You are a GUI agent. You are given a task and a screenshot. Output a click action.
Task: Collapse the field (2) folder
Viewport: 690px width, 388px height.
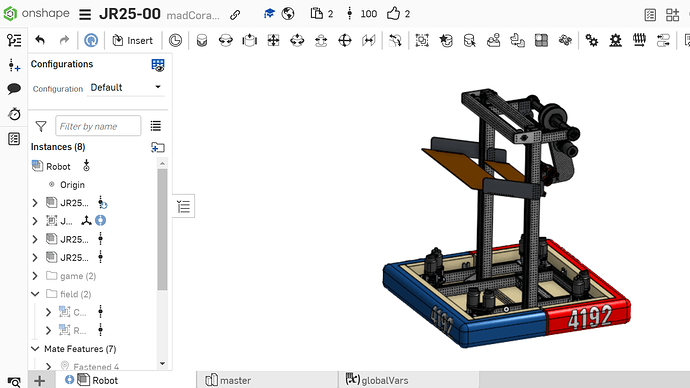click(35, 294)
